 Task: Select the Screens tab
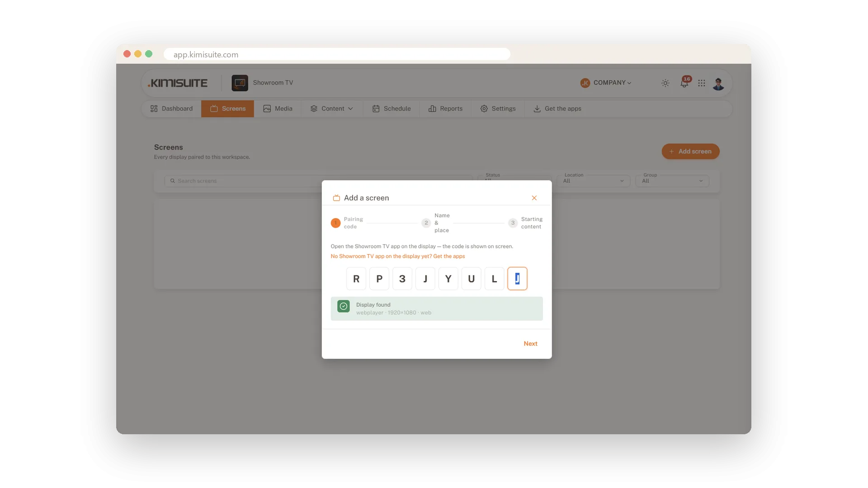coord(227,109)
